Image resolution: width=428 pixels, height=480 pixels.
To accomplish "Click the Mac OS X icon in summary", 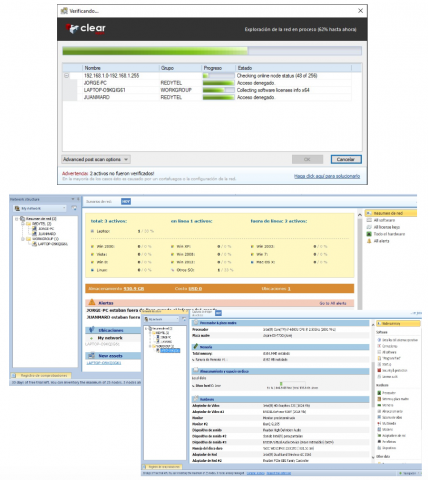I will click(x=252, y=262).
